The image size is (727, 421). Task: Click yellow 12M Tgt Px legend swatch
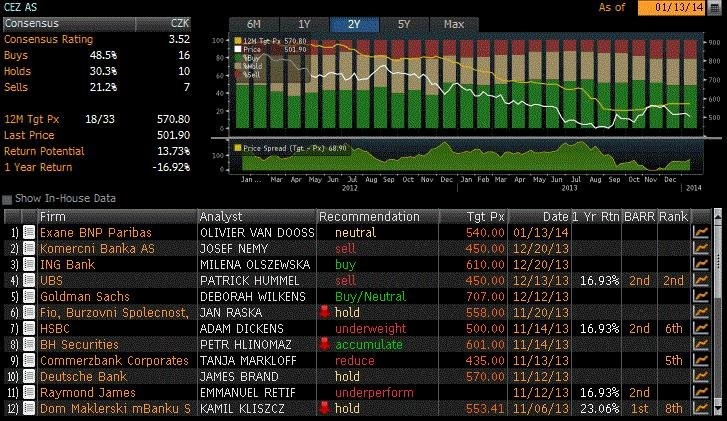[x=238, y=41]
